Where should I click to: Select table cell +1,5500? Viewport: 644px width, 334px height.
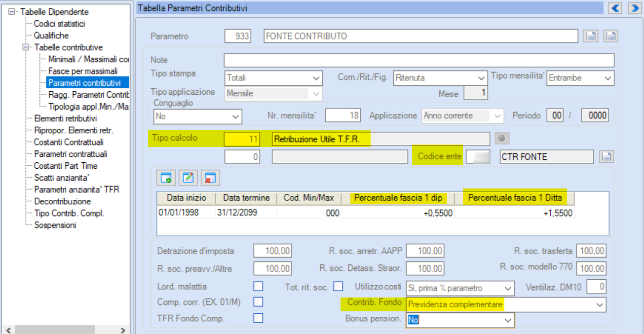click(x=515, y=213)
